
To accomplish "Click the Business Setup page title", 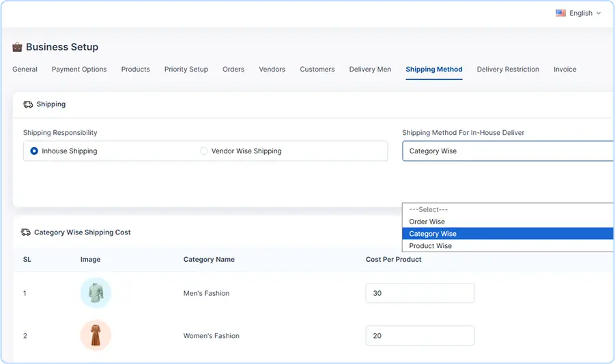I will pos(62,47).
